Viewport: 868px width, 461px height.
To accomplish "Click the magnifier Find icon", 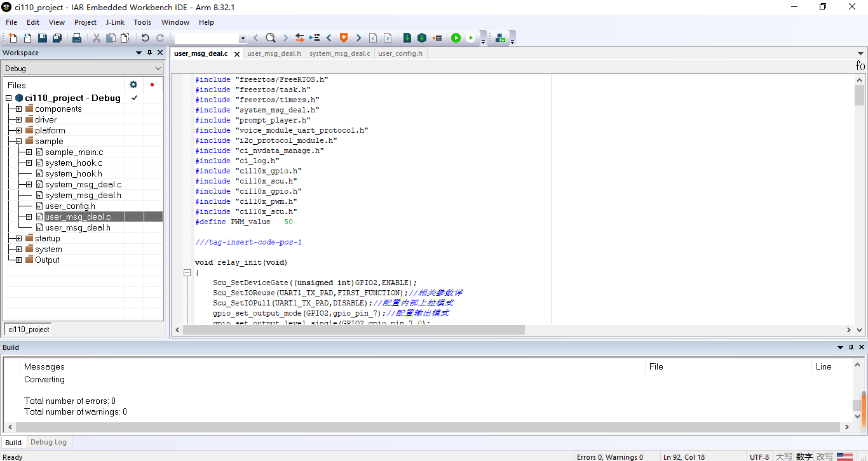I will click(270, 38).
